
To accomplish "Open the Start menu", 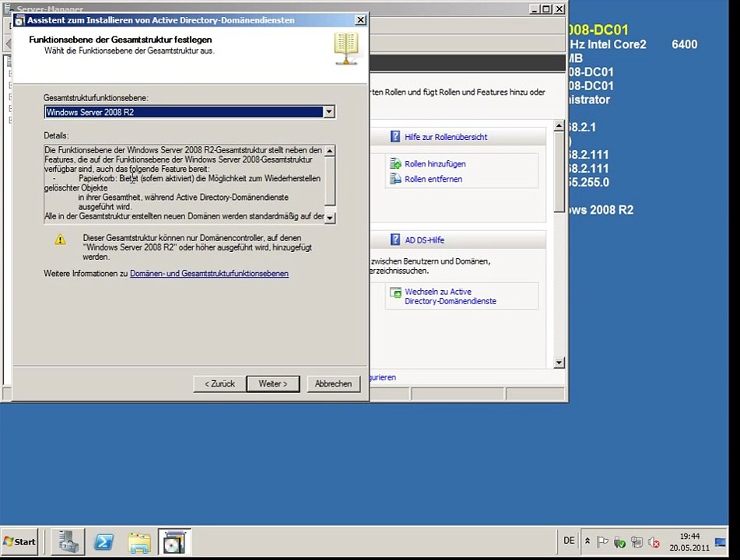I will tap(19, 541).
